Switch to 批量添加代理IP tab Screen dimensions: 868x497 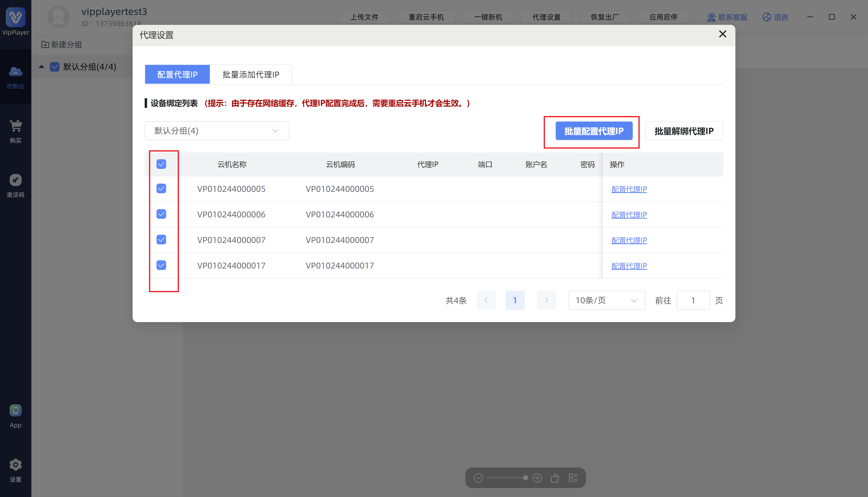[251, 74]
